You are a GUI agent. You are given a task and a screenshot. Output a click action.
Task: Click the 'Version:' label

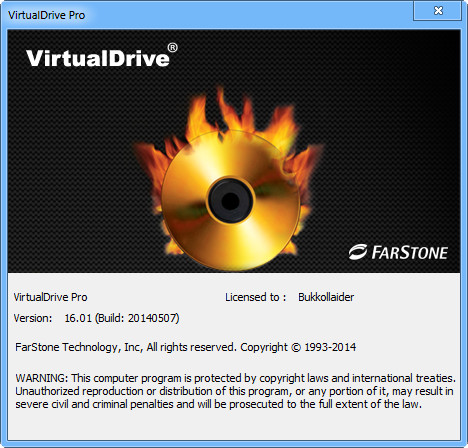tap(33, 318)
